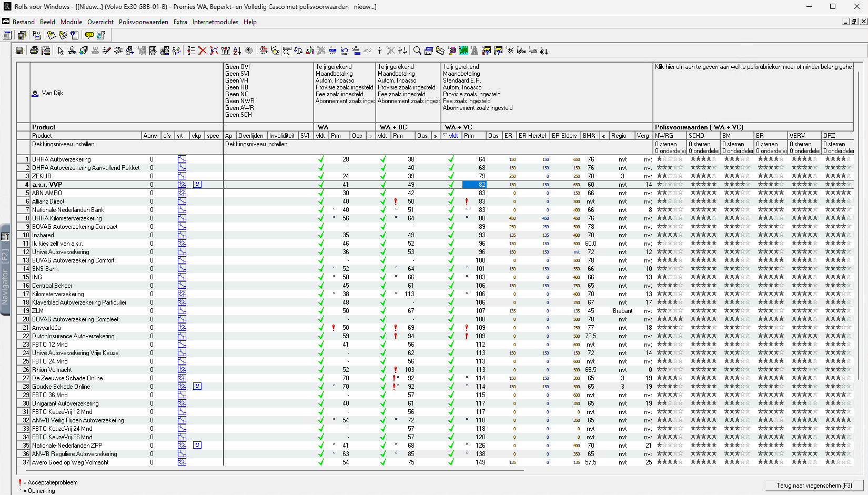Image resolution: width=868 pixels, height=495 pixels.
Task: Click the Van Dijk person icon
Action: click(35, 94)
